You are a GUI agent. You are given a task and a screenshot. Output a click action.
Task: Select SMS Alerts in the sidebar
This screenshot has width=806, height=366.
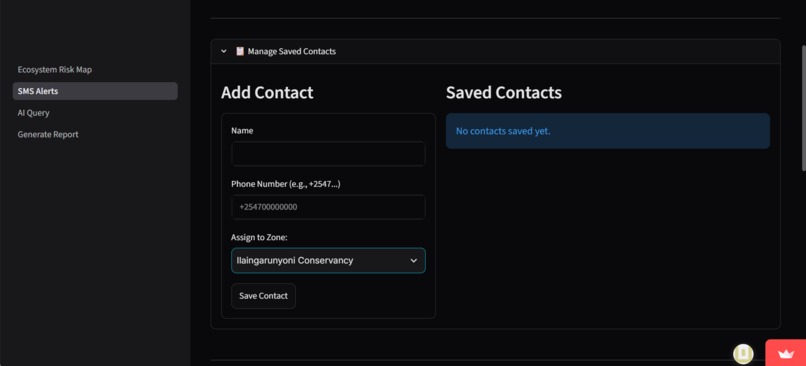click(x=95, y=91)
